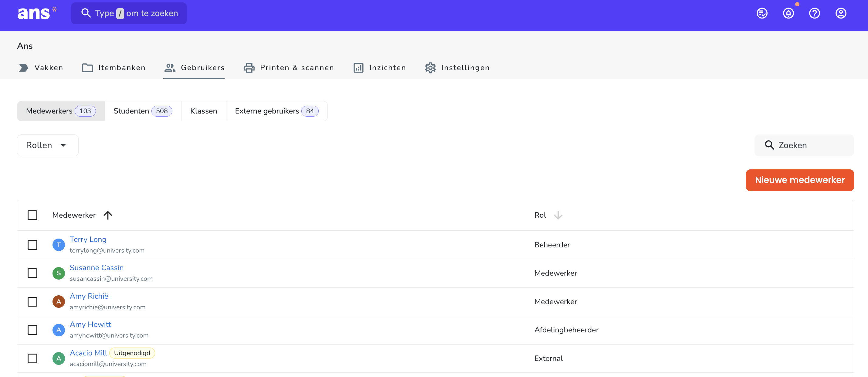The height and width of the screenshot is (377, 868).
Task: Toggle the select-all checkbox in table header
Action: point(32,215)
